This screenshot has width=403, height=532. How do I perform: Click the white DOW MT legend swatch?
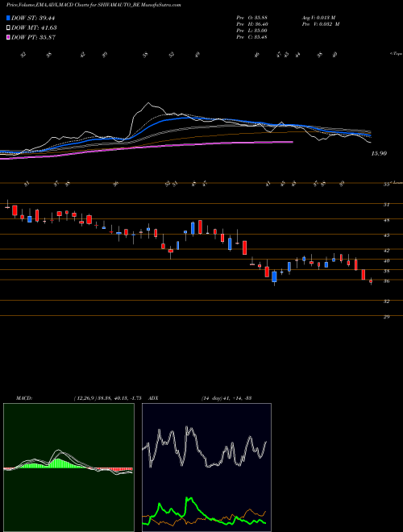(x=8, y=28)
